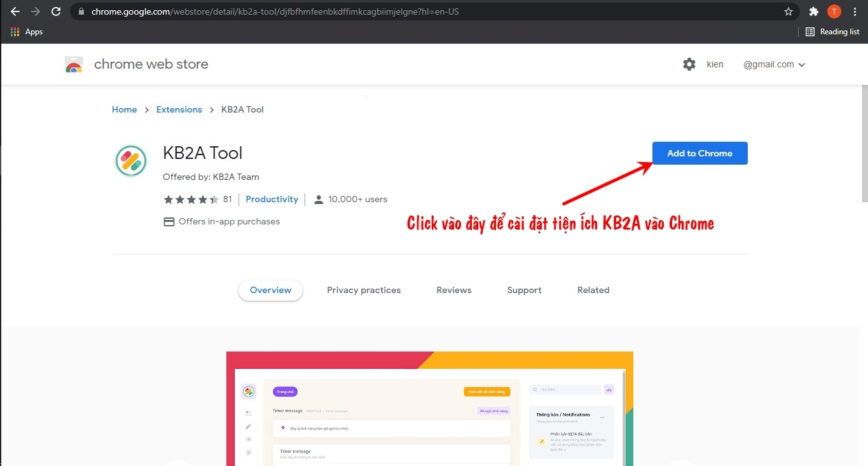Open the Extensions puzzle icon
868x466 pixels.
point(813,11)
